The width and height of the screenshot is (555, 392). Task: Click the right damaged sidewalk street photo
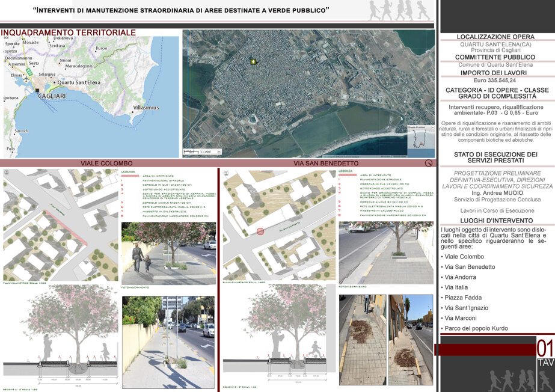point(411,340)
